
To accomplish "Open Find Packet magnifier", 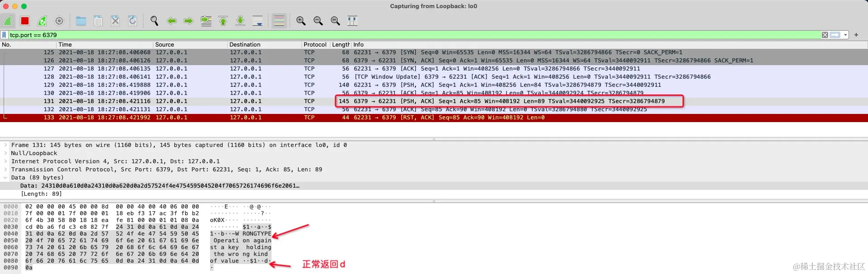I will pyautogui.click(x=154, y=21).
